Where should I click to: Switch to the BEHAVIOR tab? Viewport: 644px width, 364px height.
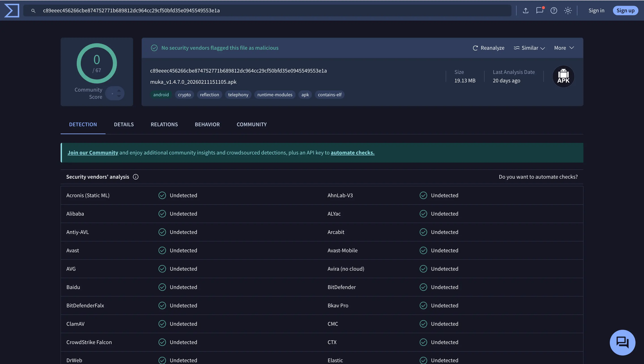coord(207,124)
